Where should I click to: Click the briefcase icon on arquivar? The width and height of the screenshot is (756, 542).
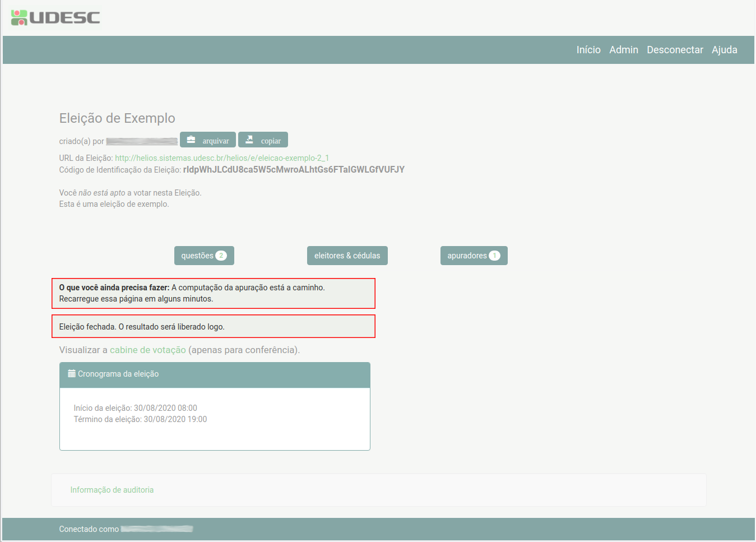coord(191,140)
